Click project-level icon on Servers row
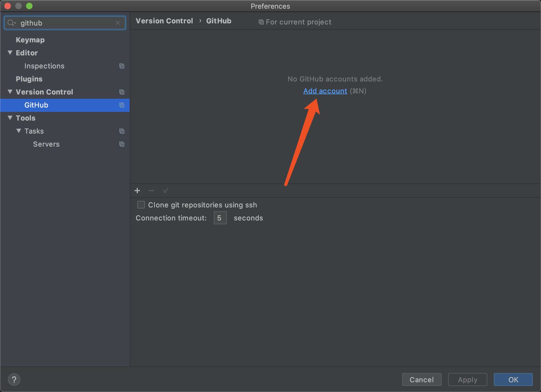 (x=122, y=144)
